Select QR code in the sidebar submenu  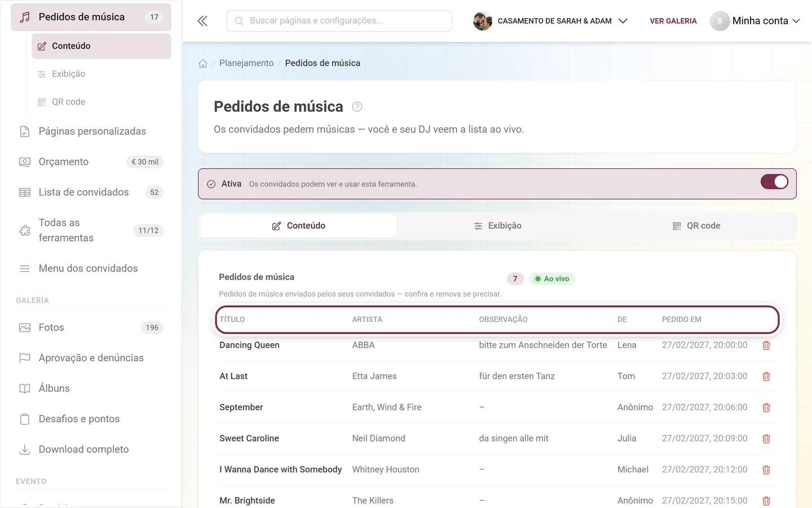pos(101,102)
